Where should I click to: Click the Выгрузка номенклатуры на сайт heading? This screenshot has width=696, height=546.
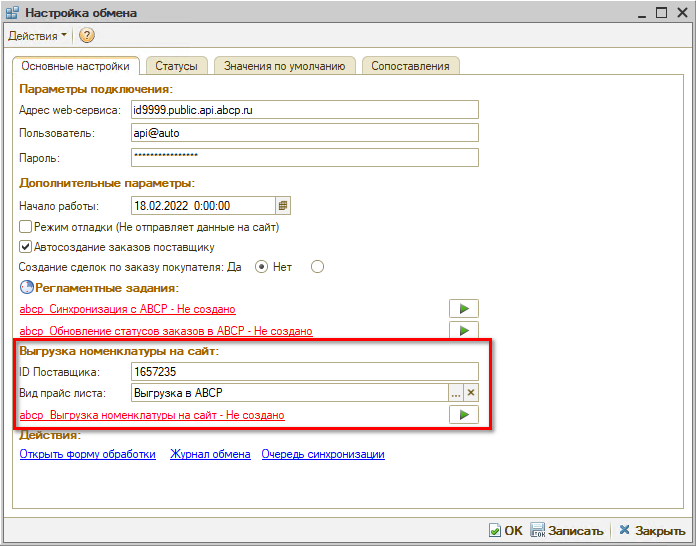point(119,351)
